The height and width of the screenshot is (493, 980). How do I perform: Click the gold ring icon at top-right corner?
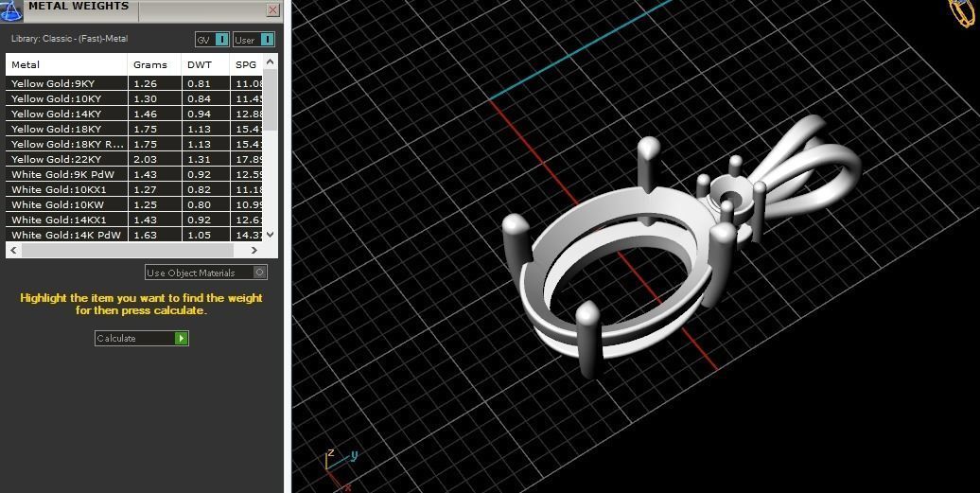click(x=964, y=12)
